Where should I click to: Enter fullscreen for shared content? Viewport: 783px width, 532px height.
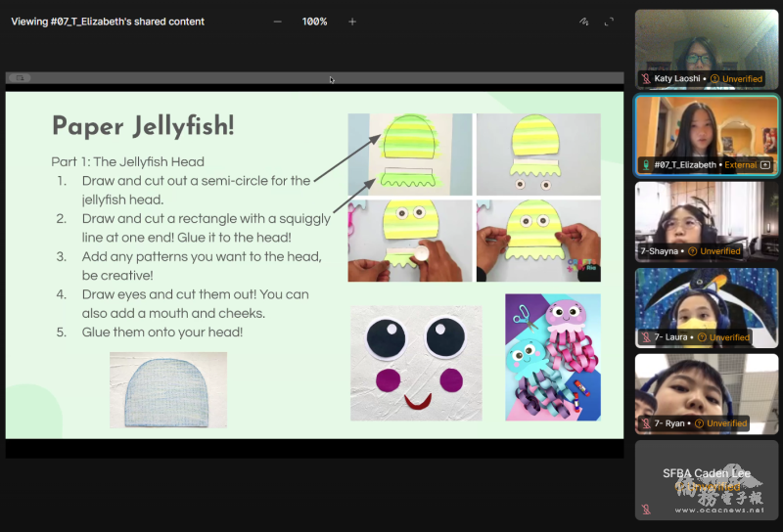(x=609, y=22)
